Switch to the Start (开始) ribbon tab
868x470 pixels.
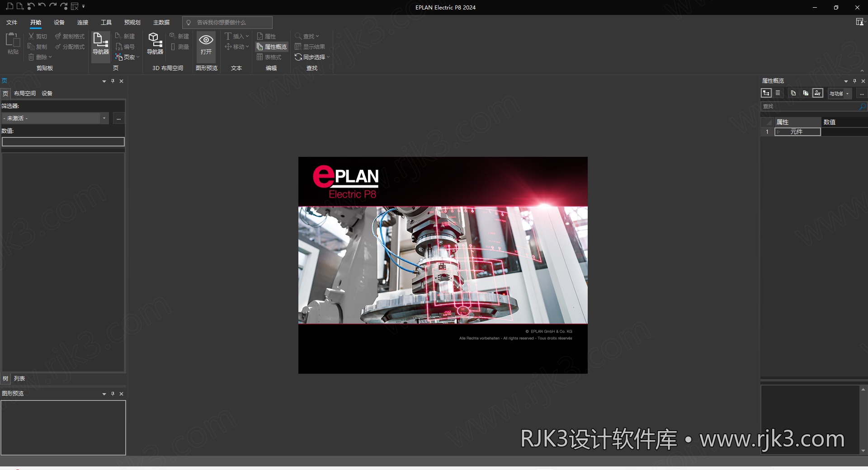coord(36,22)
